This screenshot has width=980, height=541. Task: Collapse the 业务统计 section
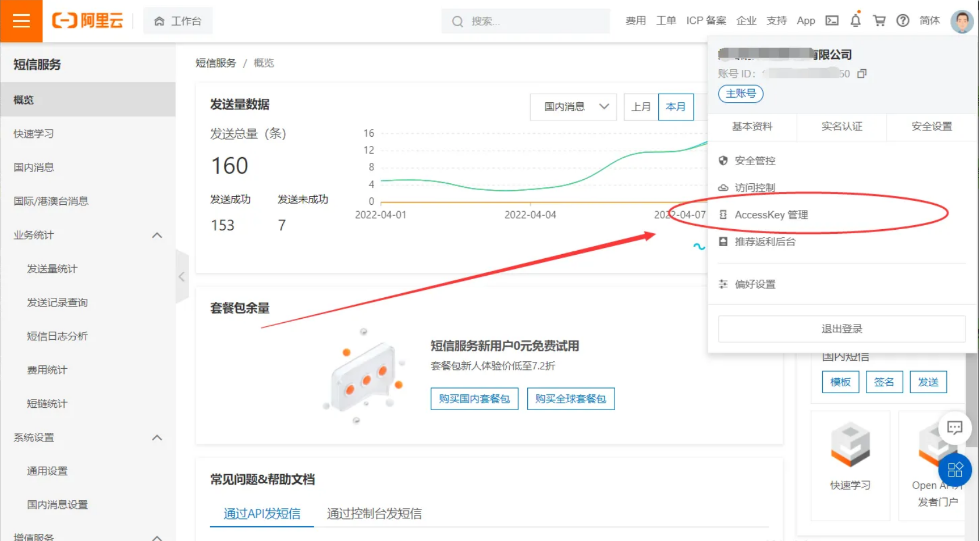tap(157, 235)
